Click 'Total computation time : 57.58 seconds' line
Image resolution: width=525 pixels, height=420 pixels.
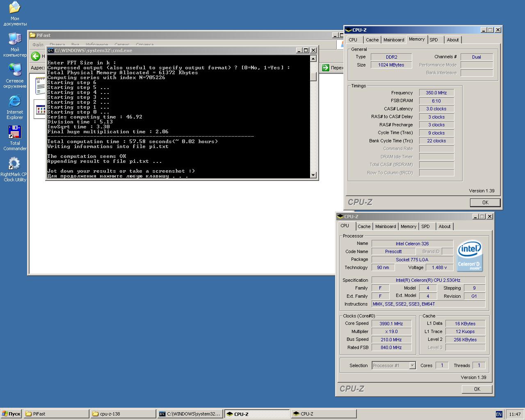pos(132,142)
